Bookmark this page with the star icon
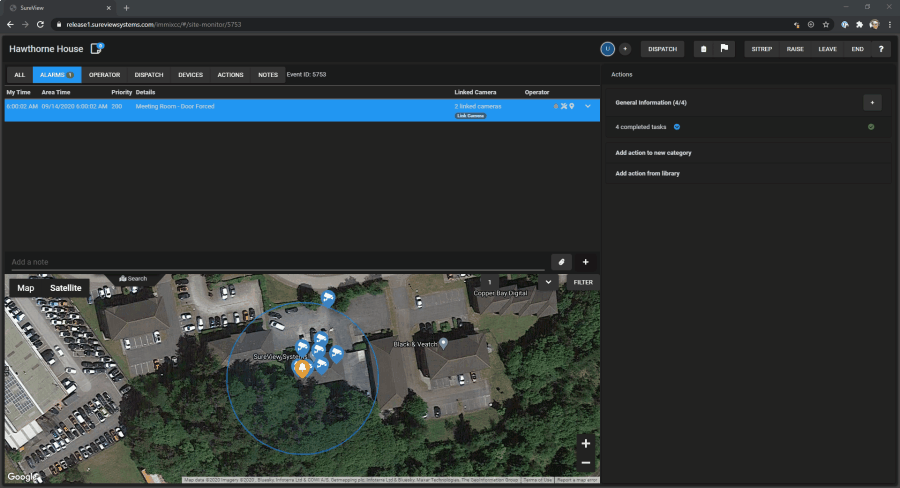 point(826,25)
